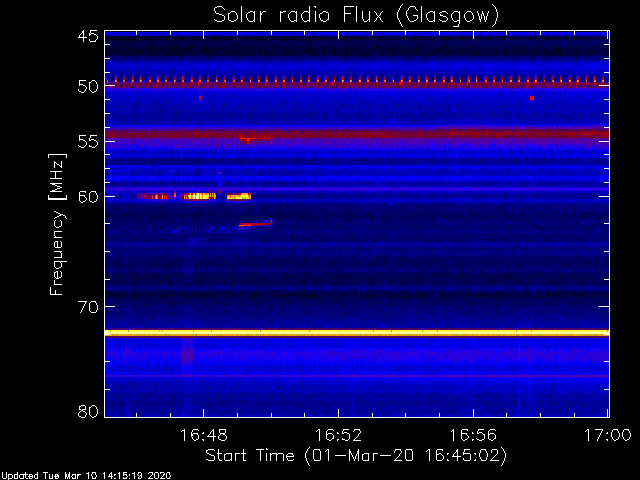
Task: Click the wide red band at 55 MHz
Action: tap(357, 133)
